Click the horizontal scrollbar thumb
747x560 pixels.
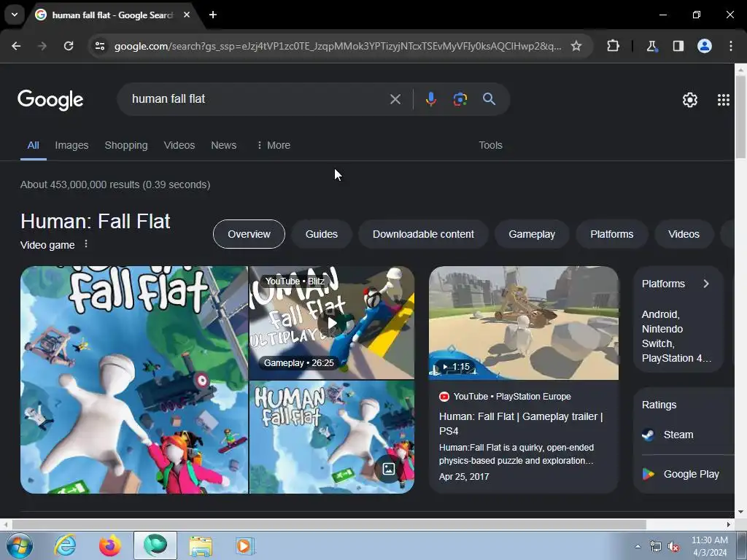pos(329,524)
